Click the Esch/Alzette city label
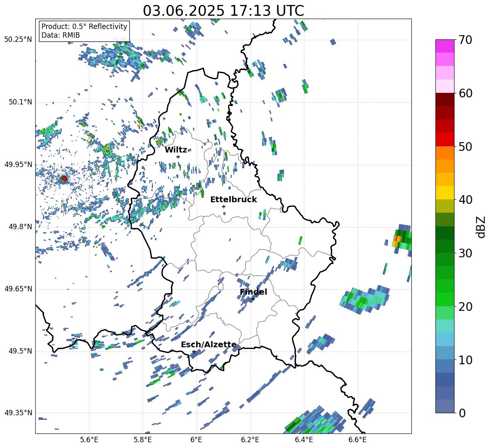Viewport: 491px width, 448px height. point(209,345)
